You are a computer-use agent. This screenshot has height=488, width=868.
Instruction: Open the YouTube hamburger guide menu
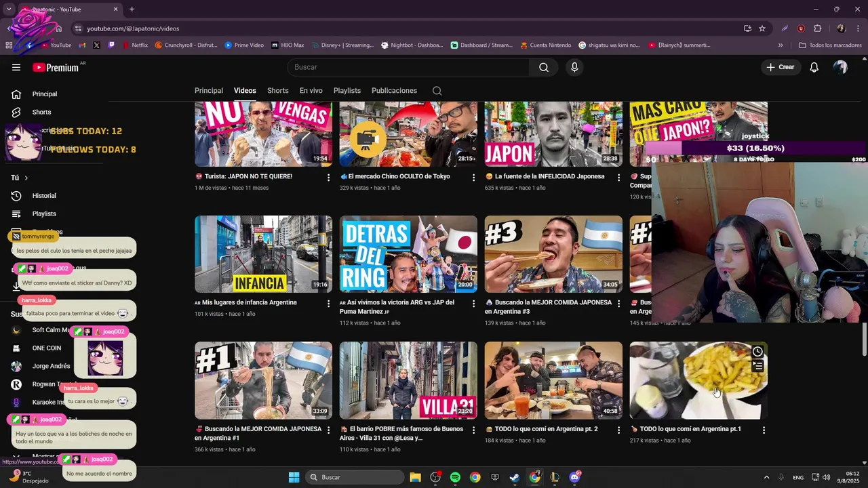point(16,67)
